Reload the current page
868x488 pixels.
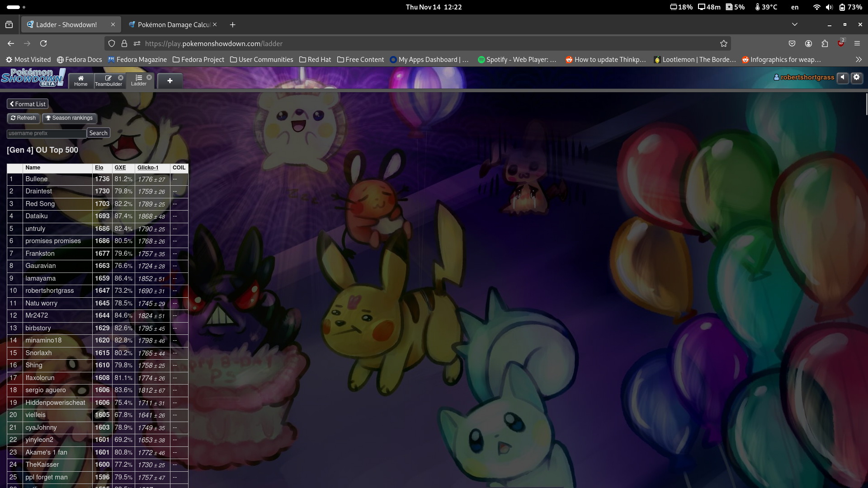pyautogui.click(x=43, y=43)
